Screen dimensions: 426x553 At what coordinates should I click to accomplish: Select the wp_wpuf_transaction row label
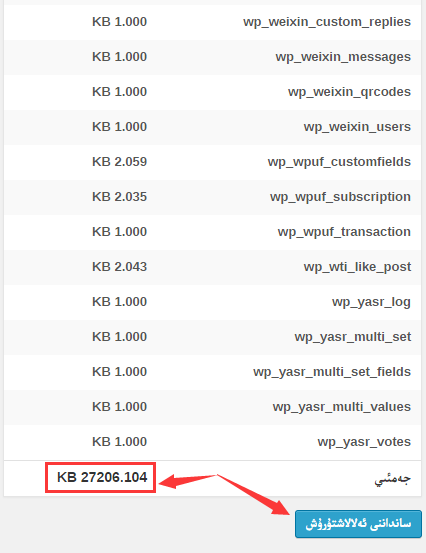[344, 232]
